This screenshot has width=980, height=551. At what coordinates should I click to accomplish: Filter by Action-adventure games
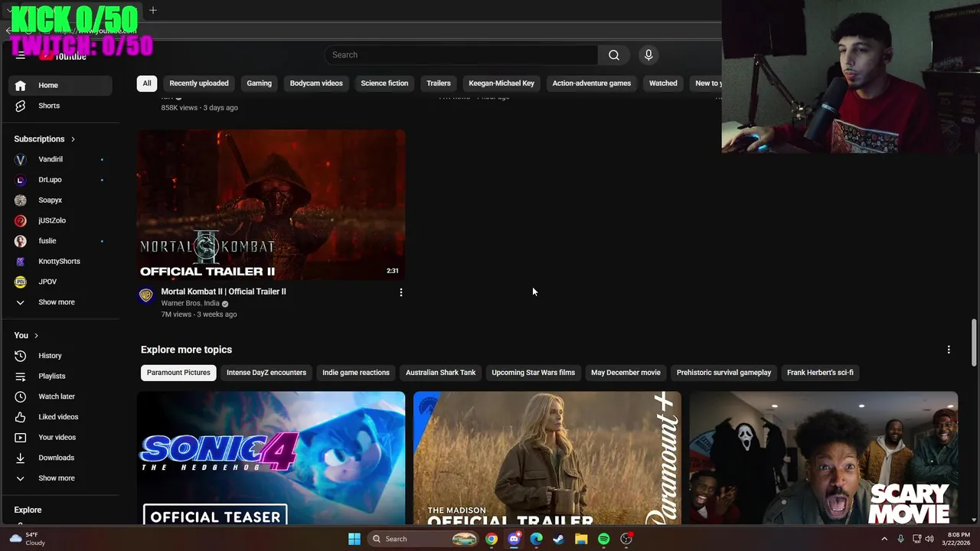coord(592,83)
